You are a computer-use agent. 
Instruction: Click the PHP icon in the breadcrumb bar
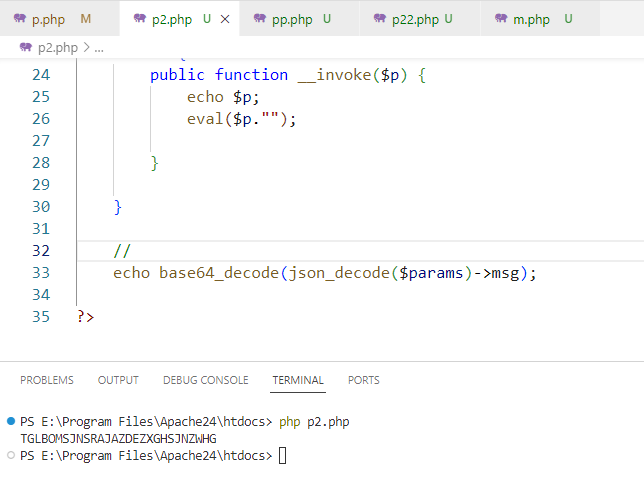click(x=24, y=47)
